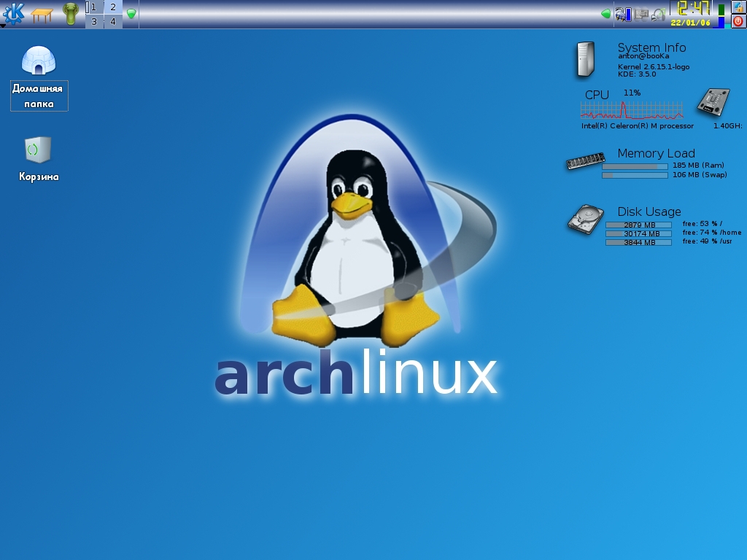Click the anton@booKa user text
Viewport: 747px width, 560px height.
click(x=643, y=56)
